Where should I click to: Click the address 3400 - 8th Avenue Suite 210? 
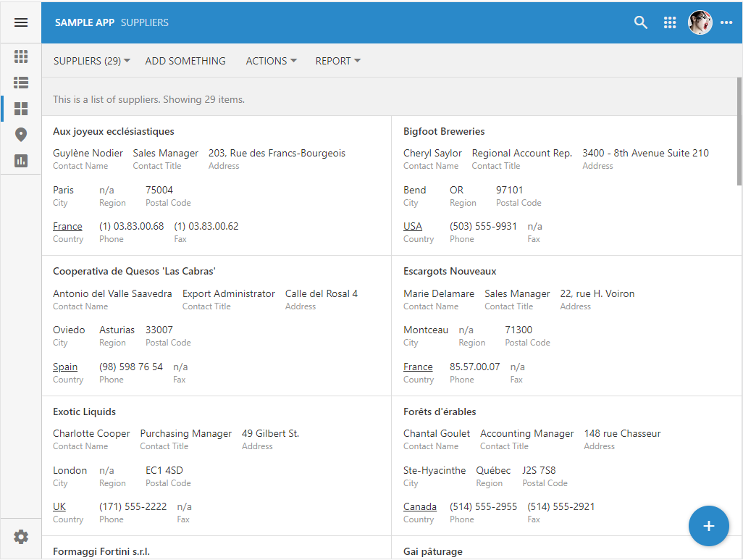coord(645,153)
